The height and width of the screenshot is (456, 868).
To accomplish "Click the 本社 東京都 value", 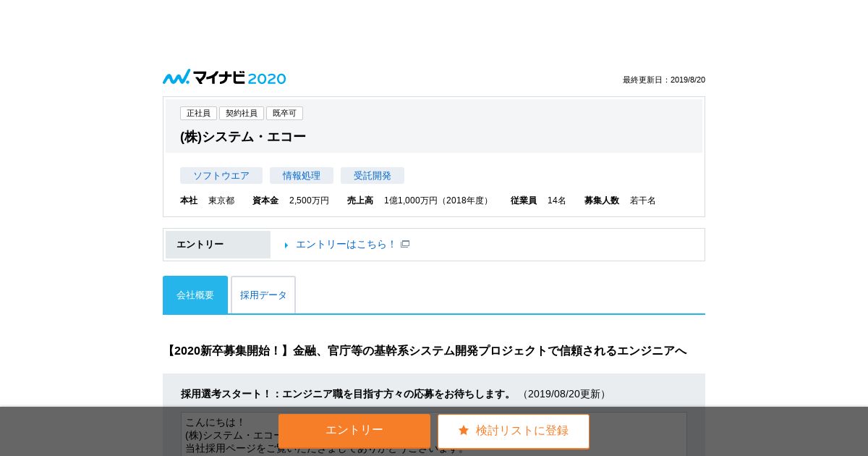I will [x=221, y=200].
